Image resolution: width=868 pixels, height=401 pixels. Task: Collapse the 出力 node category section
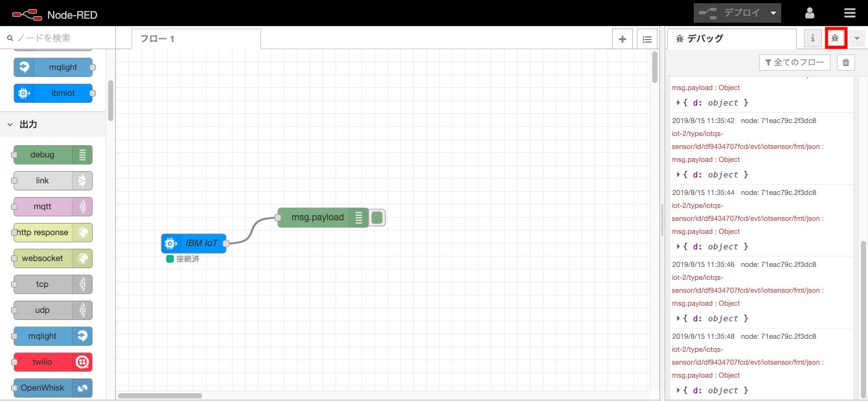click(x=26, y=123)
